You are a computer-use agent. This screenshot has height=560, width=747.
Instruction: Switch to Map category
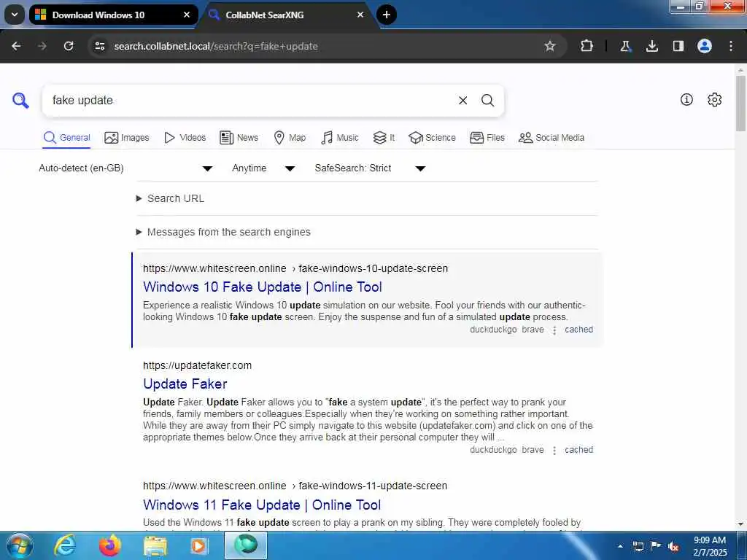[x=290, y=138]
